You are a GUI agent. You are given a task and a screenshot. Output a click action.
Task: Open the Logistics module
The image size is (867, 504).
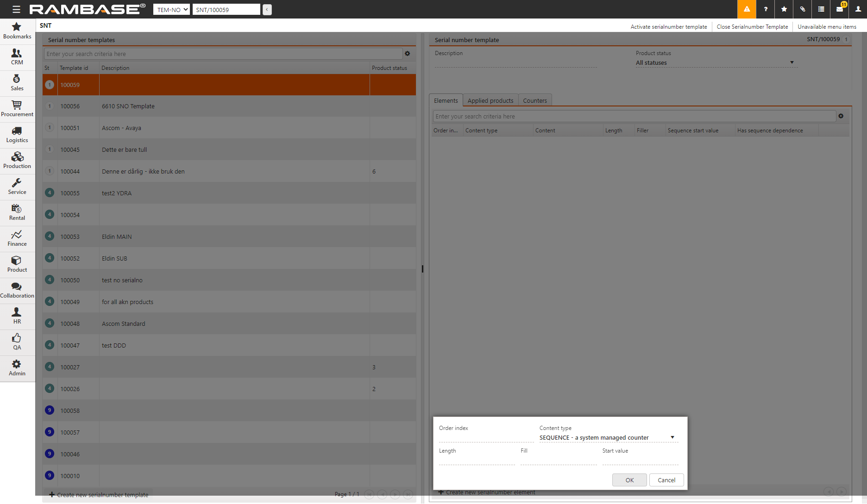pos(17,135)
